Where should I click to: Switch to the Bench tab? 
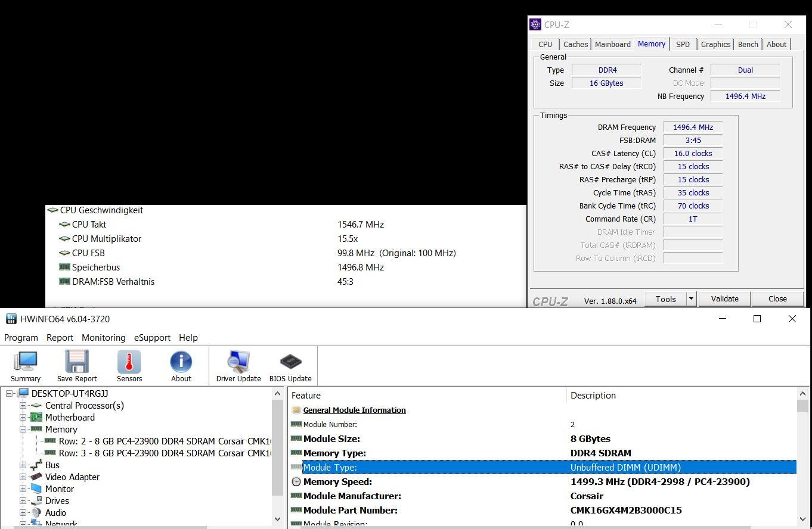(748, 44)
